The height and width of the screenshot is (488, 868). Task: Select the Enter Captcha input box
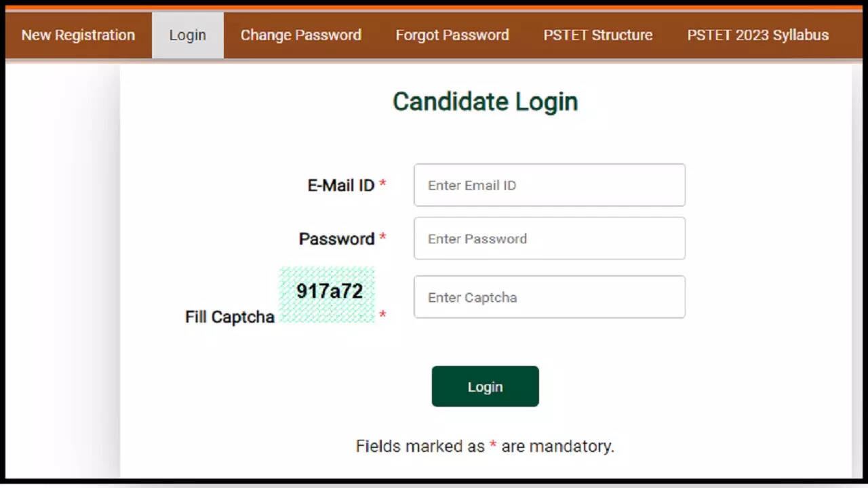point(549,297)
